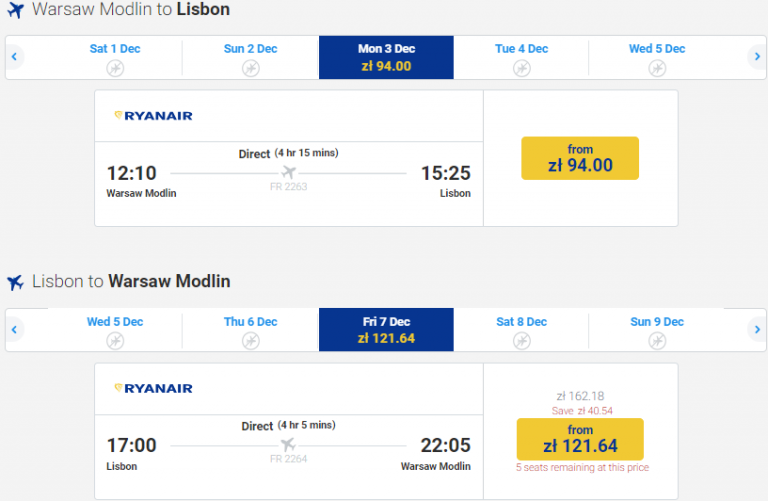Click the 12:10 Warsaw Modlin departure time
This screenshot has height=501, width=768.
coord(131,173)
